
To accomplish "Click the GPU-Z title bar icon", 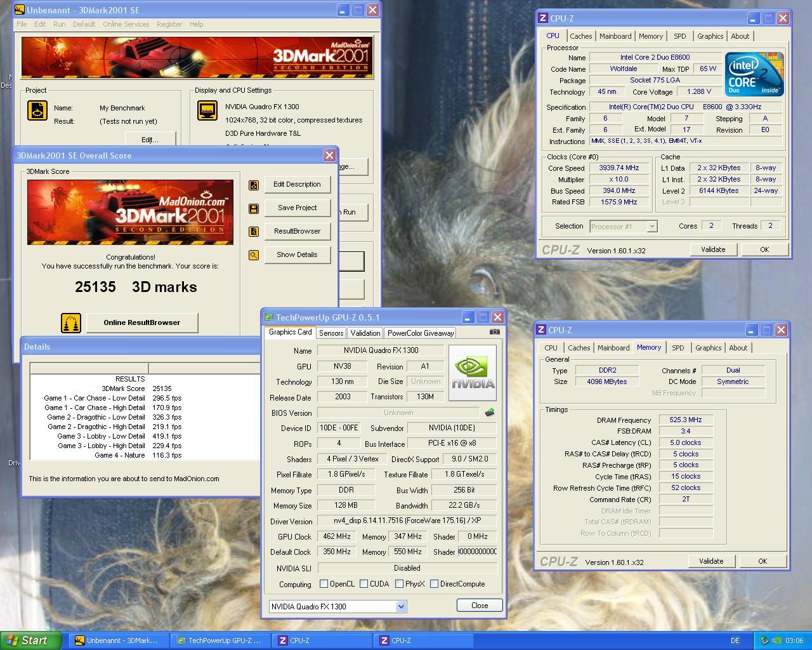I will tap(269, 317).
